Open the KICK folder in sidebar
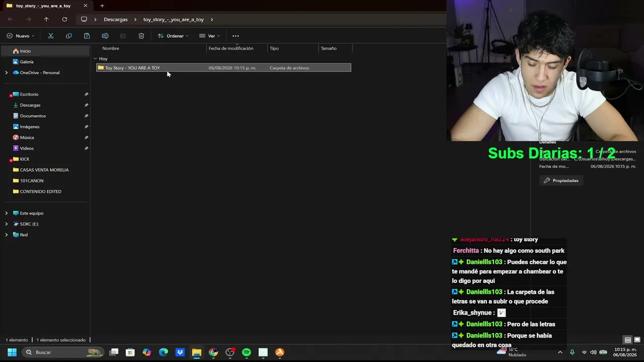The width and height of the screenshot is (644, 362). pyautogui.click(x=45, y=159)
